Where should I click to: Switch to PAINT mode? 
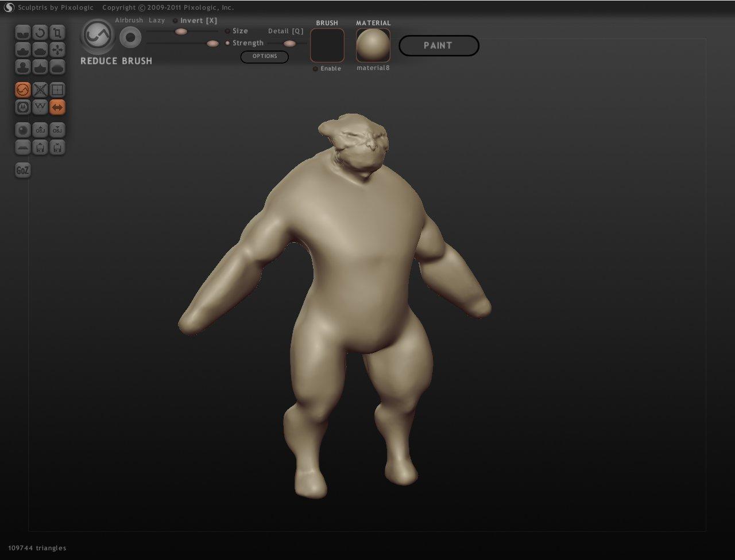(439, 46)
